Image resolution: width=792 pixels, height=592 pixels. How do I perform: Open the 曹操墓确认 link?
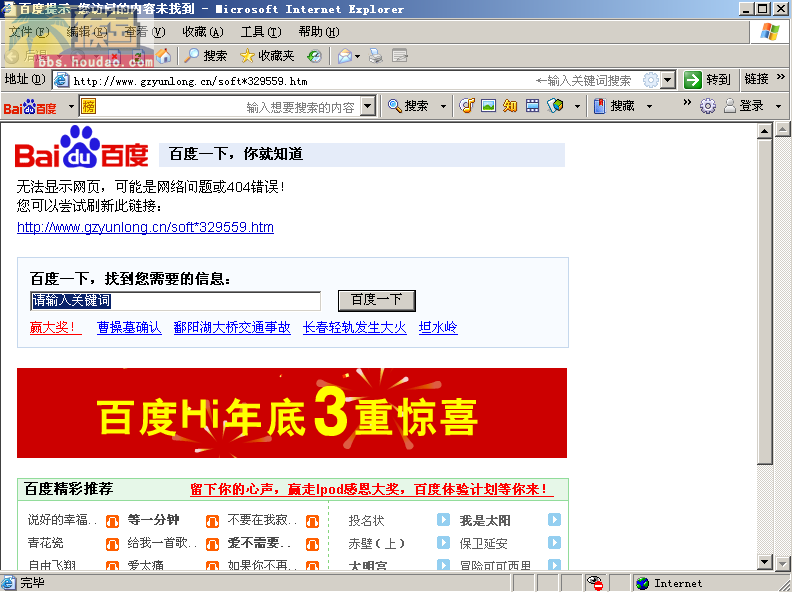pos(129,327)
